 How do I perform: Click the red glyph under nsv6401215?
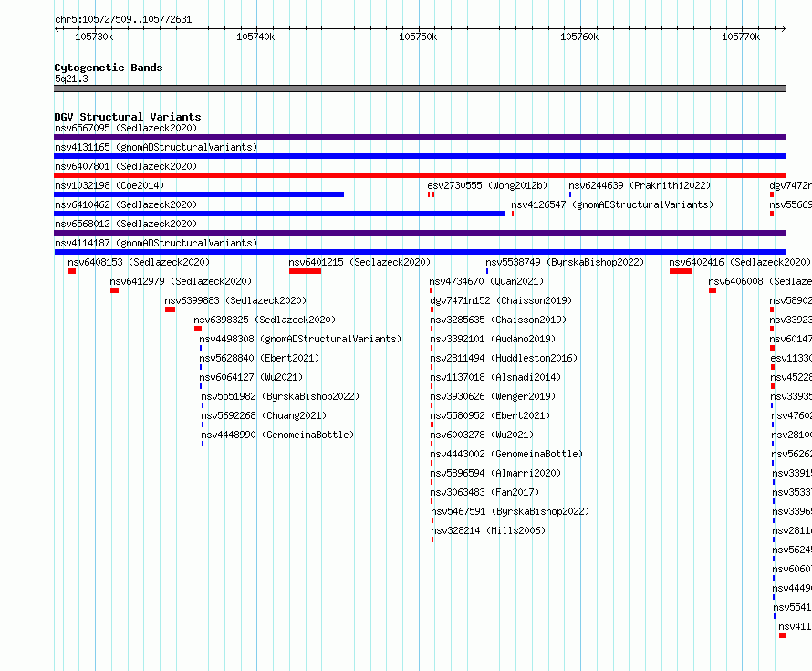click(x=305, y=271)
